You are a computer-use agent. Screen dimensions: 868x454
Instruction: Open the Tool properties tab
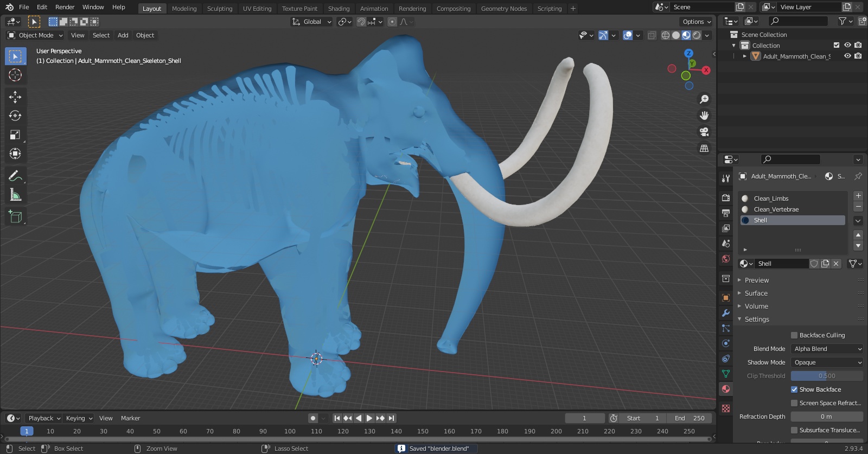726,178
